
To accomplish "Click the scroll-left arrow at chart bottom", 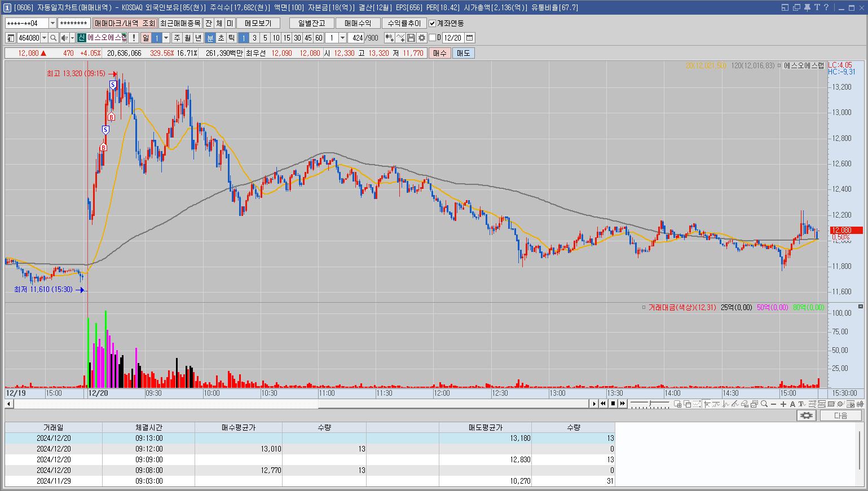I will pyautogui.click(x=8, y=404).
